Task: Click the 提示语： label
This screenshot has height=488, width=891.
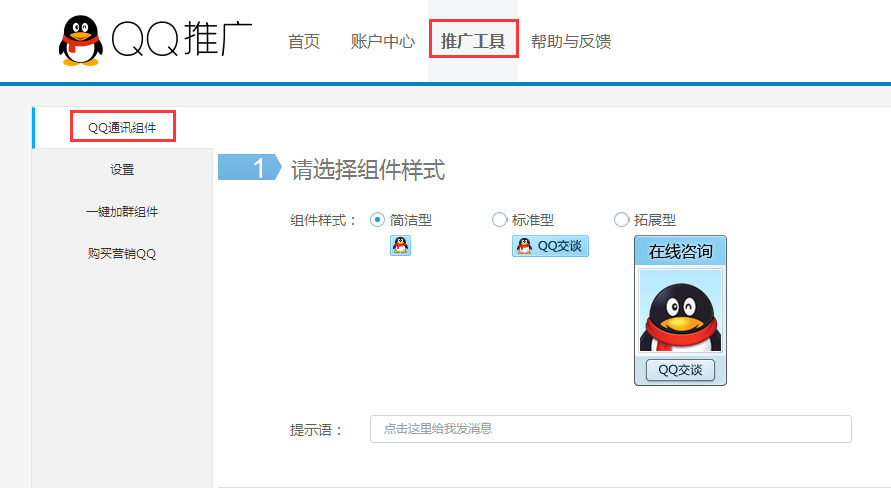Action: (317, 430)
